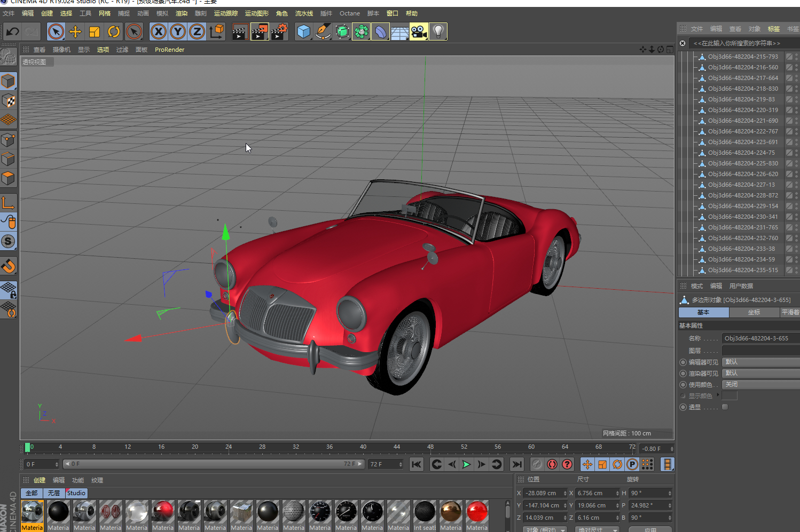
Task: Click the 应用 apply button
Action: [650, 529]
